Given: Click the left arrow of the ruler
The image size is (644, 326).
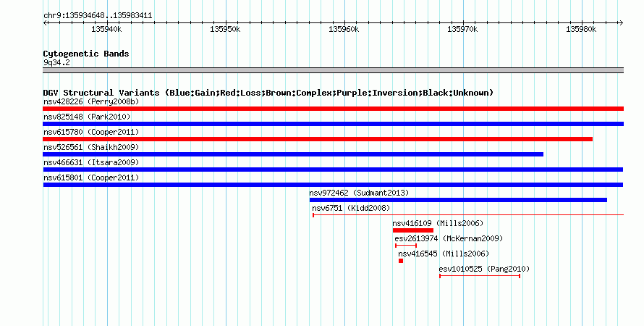Looking at the screenshot, I should coord(45,23).
